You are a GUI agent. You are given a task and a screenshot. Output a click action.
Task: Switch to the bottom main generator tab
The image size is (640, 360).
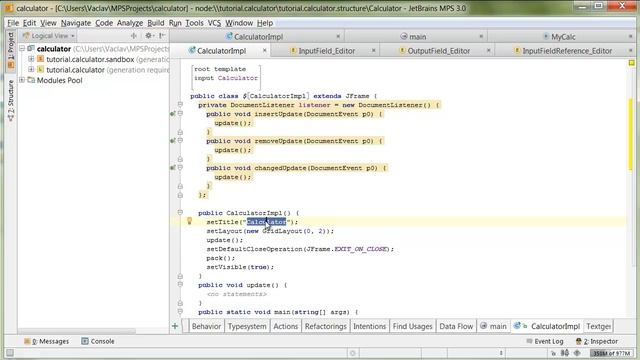(493, 327)
